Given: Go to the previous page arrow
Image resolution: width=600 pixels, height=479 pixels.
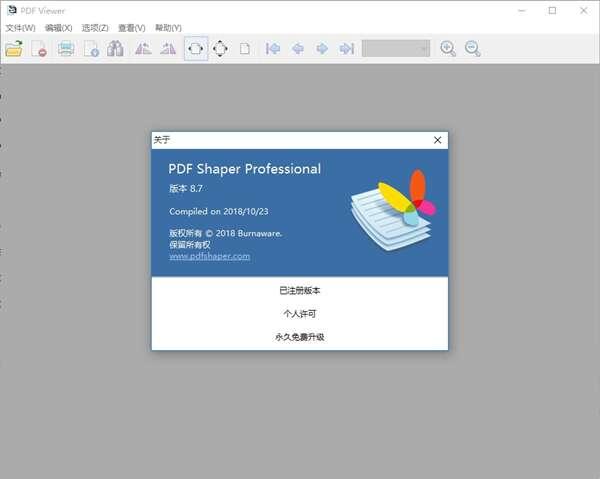Looking at the screenshot, I should (298, 48).
